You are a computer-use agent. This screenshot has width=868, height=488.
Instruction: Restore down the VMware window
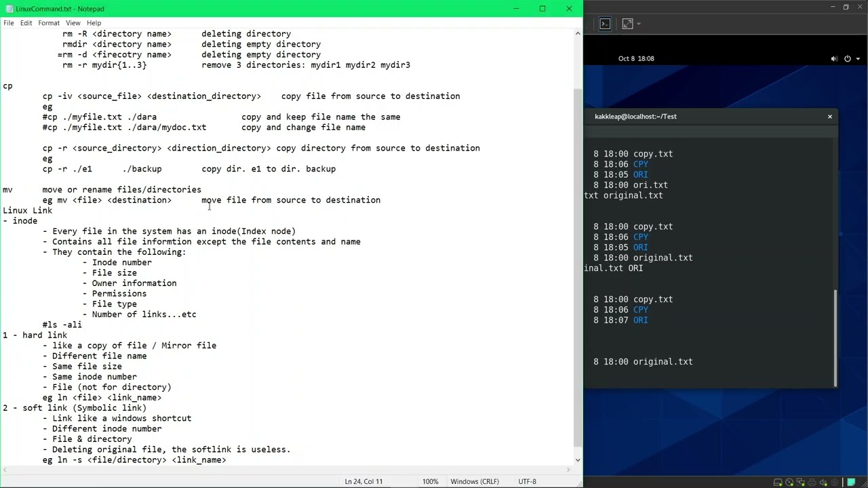tap(846, 7)
